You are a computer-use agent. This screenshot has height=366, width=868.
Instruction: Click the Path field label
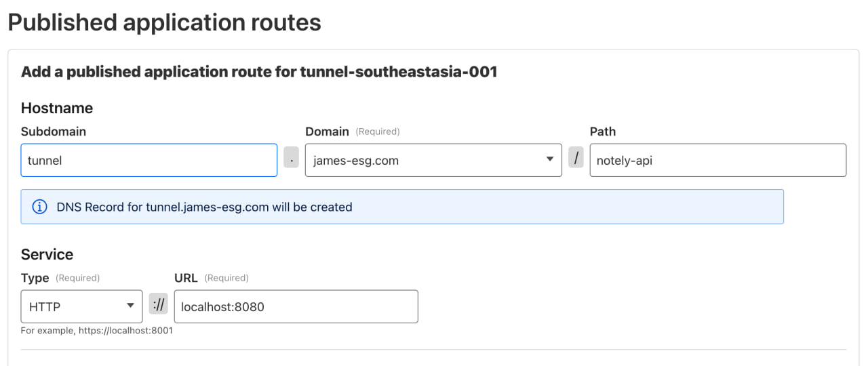pyautogui.click(x=603, y=131)
